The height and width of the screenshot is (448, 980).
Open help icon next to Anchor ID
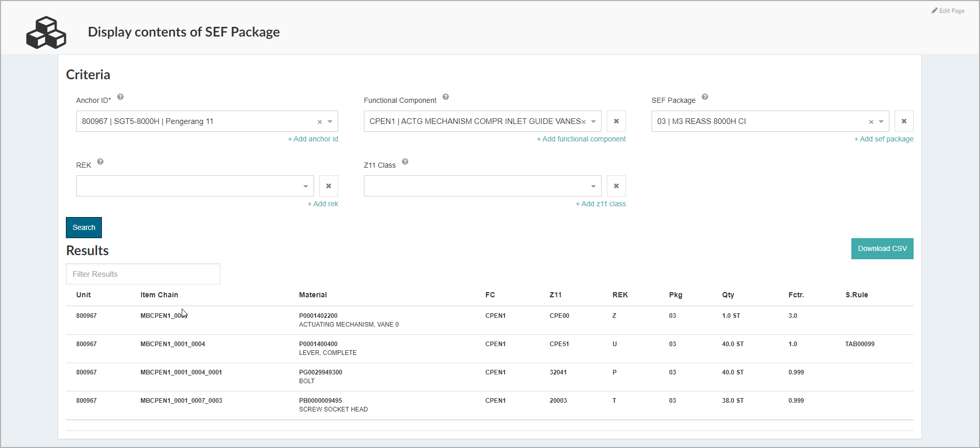point(120,97)
